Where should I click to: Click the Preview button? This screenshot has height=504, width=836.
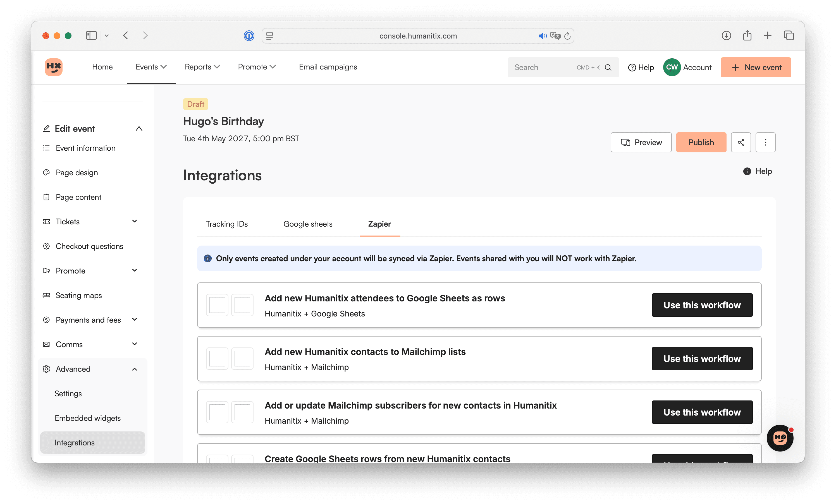(641, 142)
